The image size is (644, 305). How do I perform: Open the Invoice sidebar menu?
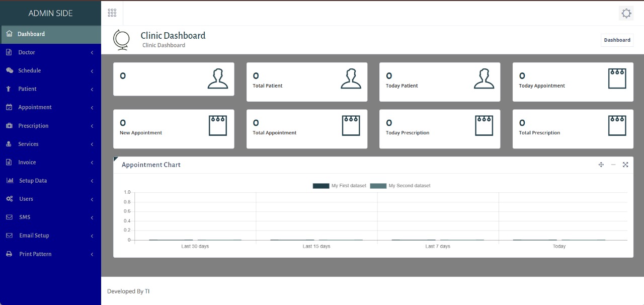coord(27,163)
